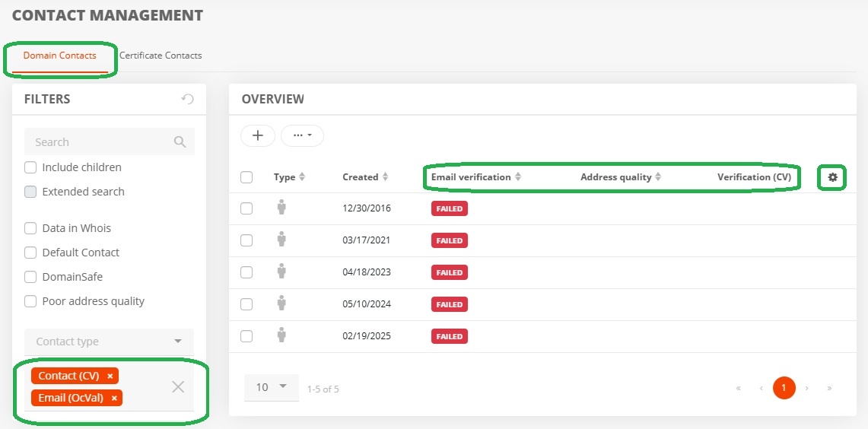Clear all selected tags with large X
This screenshot has width=868, height=429.
click(x=178, y=387)
